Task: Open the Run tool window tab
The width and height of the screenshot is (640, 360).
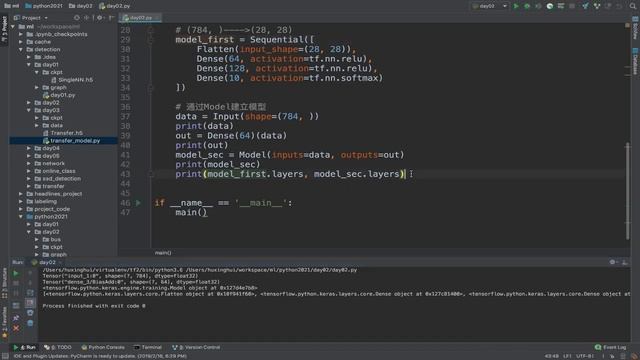Action: [24, 347]
